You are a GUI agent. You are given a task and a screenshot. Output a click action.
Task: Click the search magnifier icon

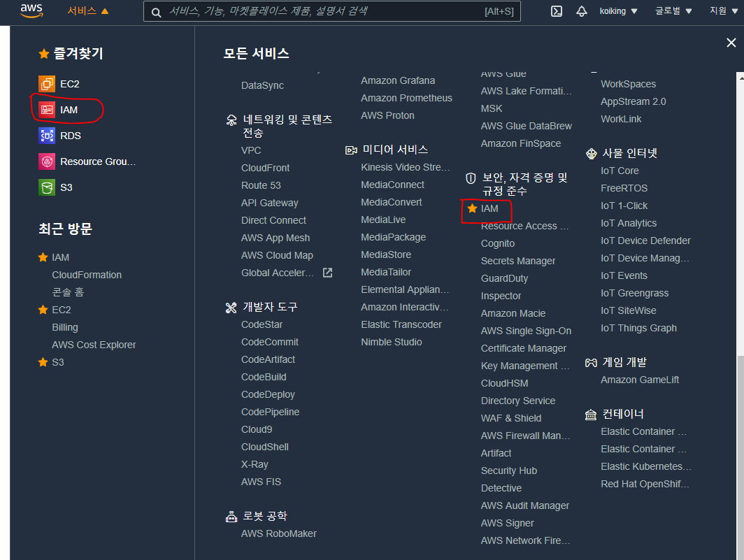click(156, 12)
